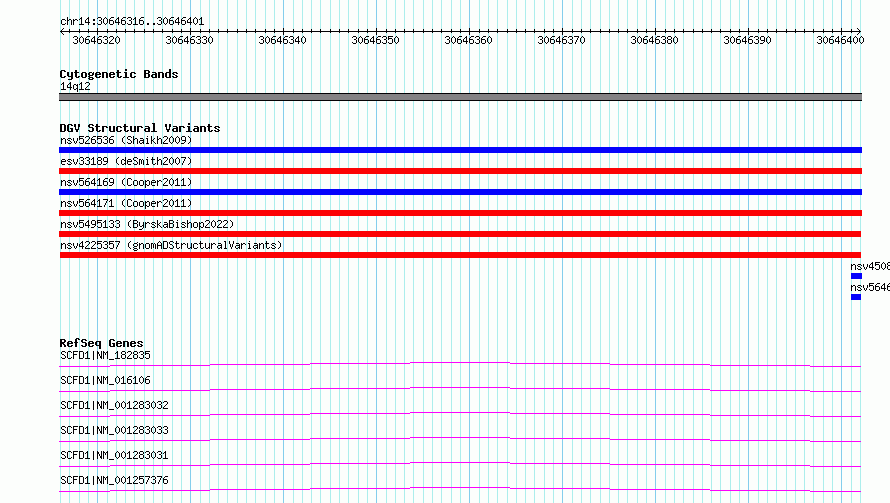The height and width of the screenshot is (503, 890).
Task: Click ruler position 30646400
Action: click(x=841, y=40)
